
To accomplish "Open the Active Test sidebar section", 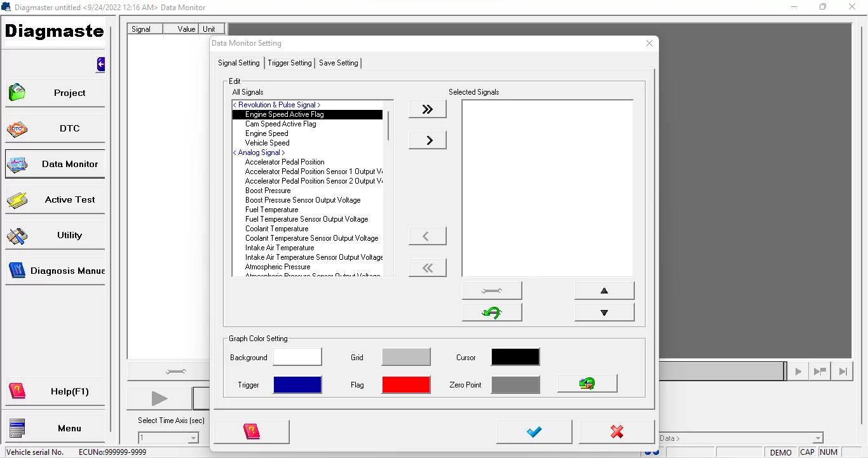I will (x=55, y=199).
